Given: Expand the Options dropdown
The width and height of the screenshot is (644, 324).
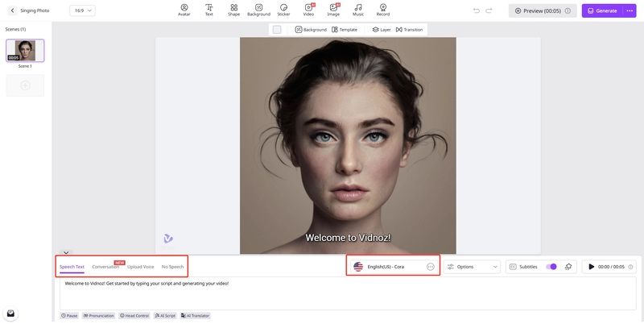Looking at the screenshot, I should (x=473, y=267).
